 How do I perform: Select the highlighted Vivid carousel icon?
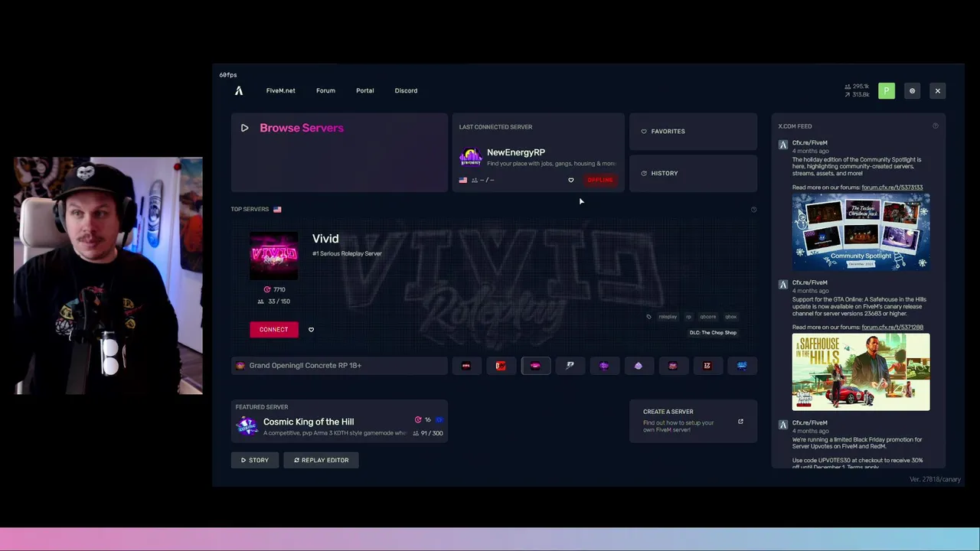click(535, 366)
